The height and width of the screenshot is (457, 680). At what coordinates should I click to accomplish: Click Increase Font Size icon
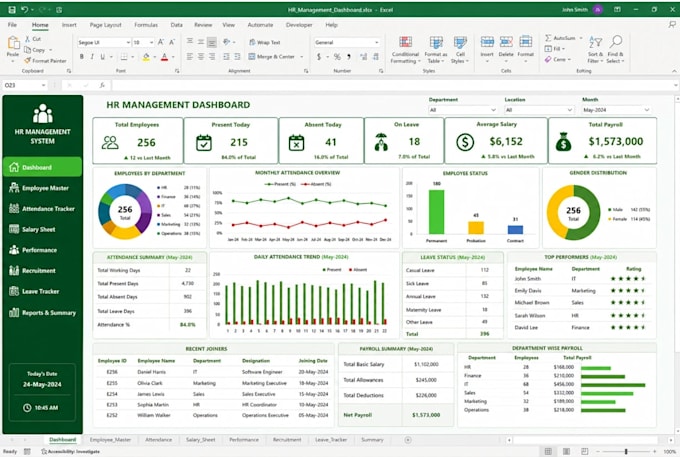point(161,42)
